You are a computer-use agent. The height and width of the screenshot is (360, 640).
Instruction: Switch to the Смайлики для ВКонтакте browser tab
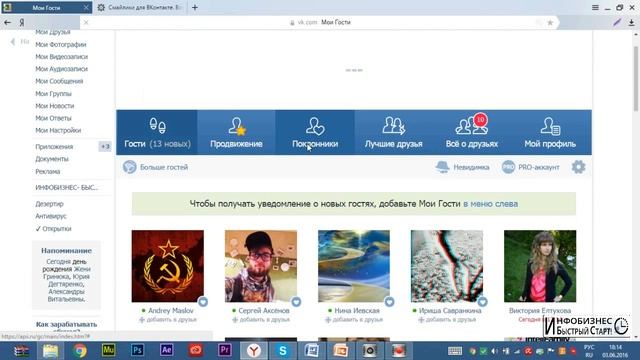click(140, 7)
